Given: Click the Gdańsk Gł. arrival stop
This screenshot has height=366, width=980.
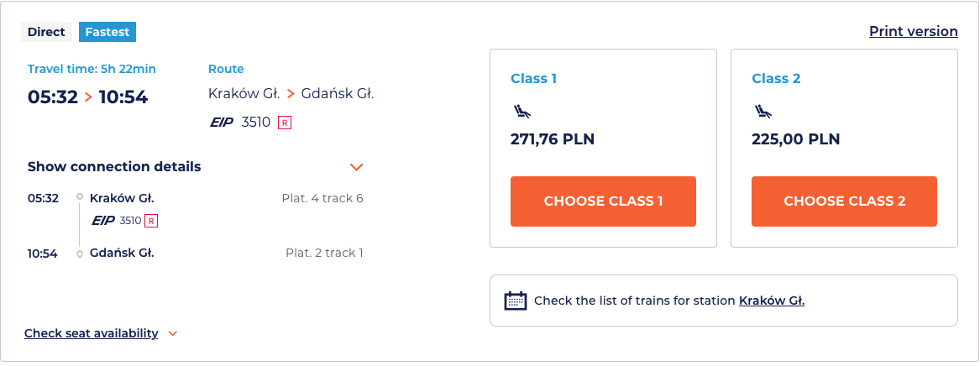Looking at the screenshot, I should (122, 253).
